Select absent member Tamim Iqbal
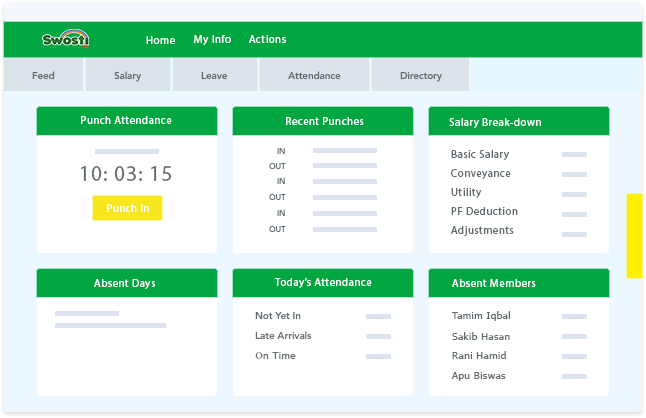 pos(519,316)
